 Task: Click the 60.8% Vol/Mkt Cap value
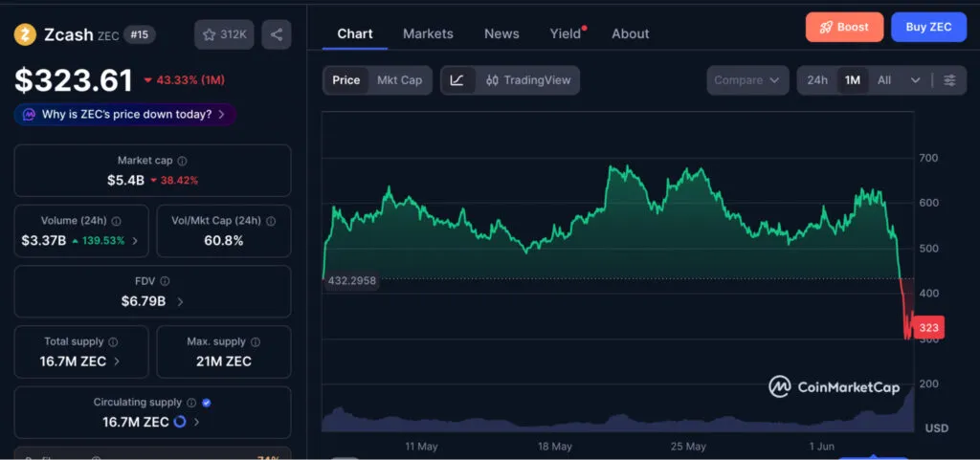coord(224,240)
